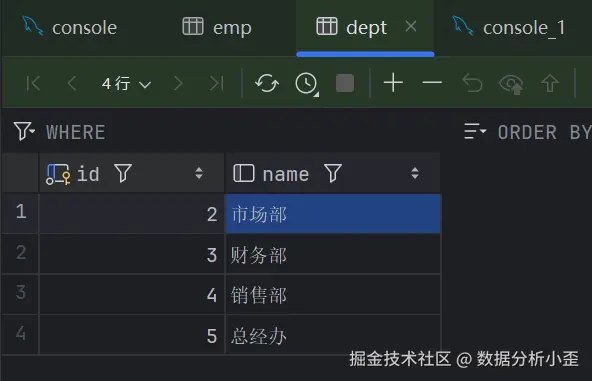Click id cell with value 5
This screenshot has width=592, height=381.
tap(132, 335)
